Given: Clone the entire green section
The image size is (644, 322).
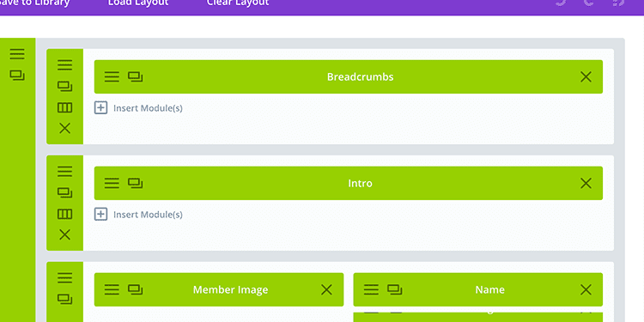Looking at the screenshot, I should pos(17,76).
